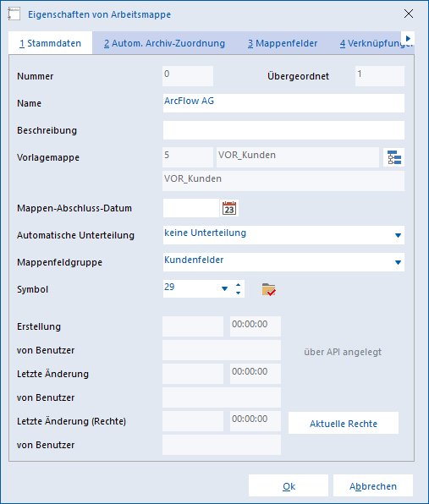The height and width of the screenshot is (504, 429).
Task: Confirm the dialog with Ok
Action: click(289, 486)
